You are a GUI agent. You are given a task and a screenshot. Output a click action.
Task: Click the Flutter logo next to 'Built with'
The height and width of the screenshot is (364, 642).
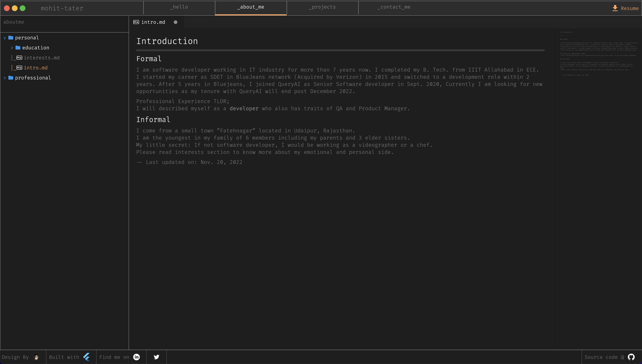(x=87, y=357)
